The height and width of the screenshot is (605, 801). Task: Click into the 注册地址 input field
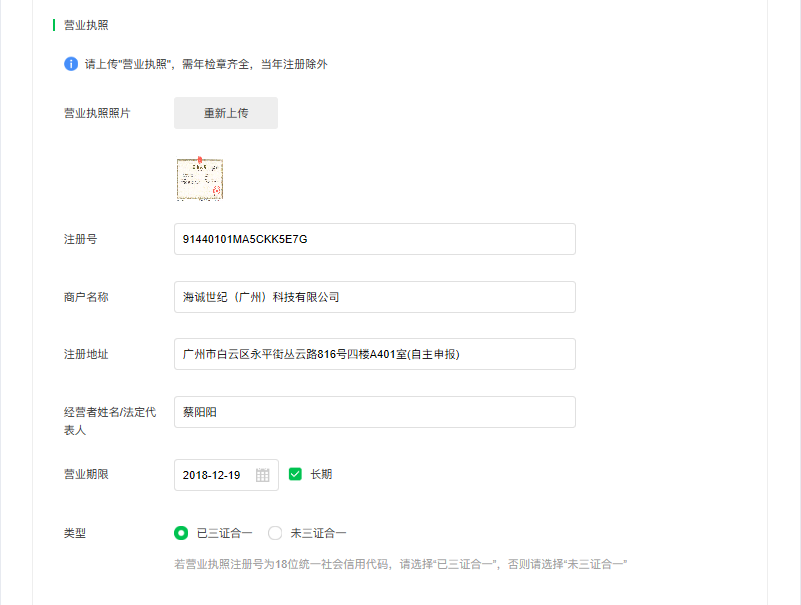375,354
